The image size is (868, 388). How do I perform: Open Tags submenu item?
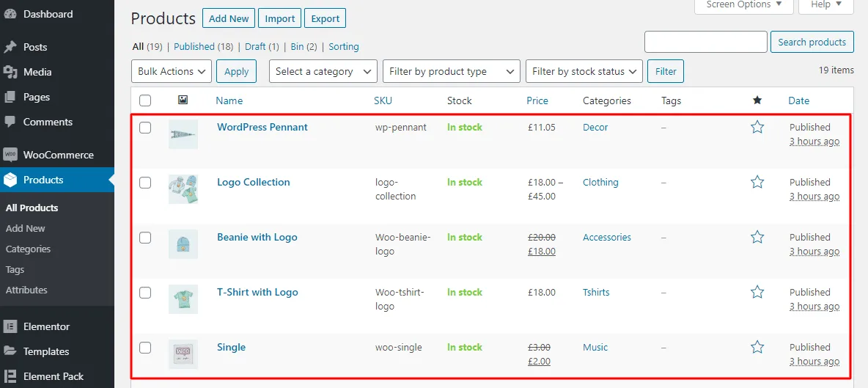[x=15, y=270]
